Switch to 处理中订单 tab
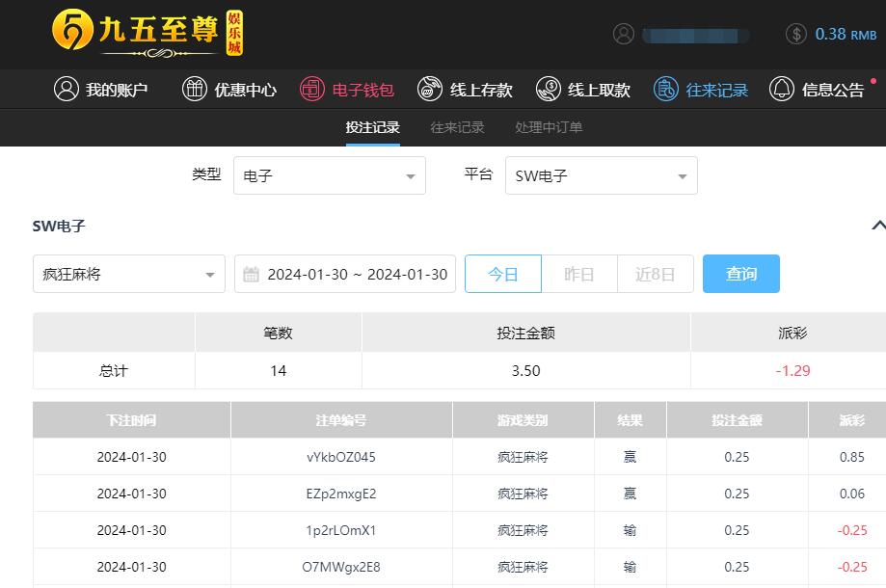Viewport: 886px width, 588px height. 549,127
